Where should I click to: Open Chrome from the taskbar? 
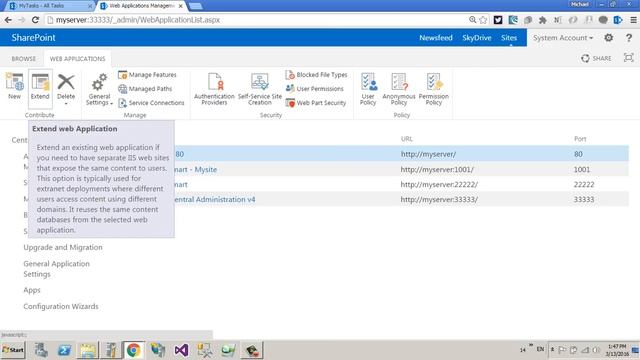(133, 350)
